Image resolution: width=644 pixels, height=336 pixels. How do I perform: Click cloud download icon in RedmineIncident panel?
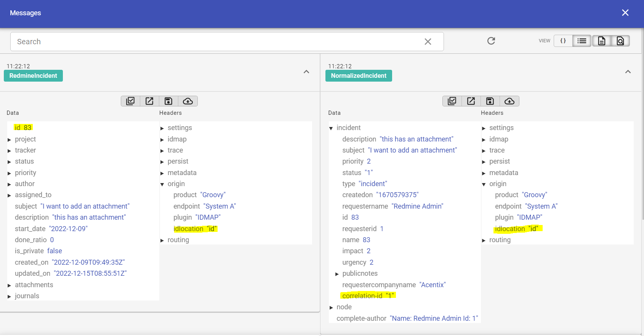[188, 101]
